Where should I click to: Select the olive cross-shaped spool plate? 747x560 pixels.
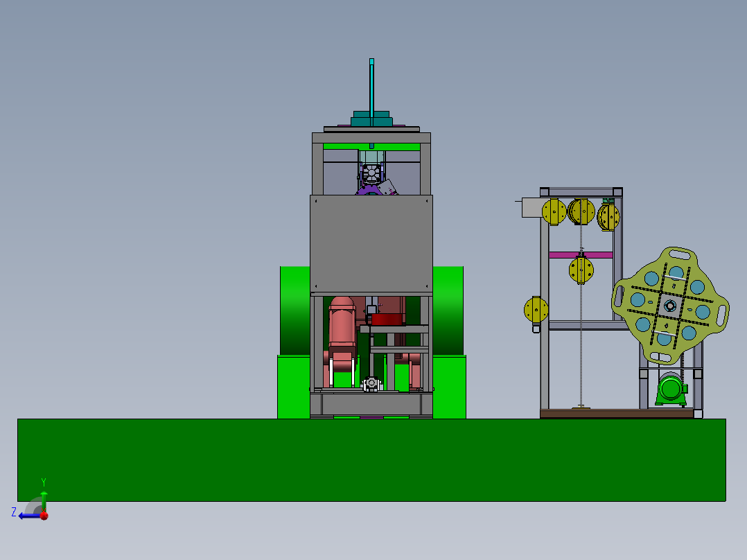(x=670, y=306)
